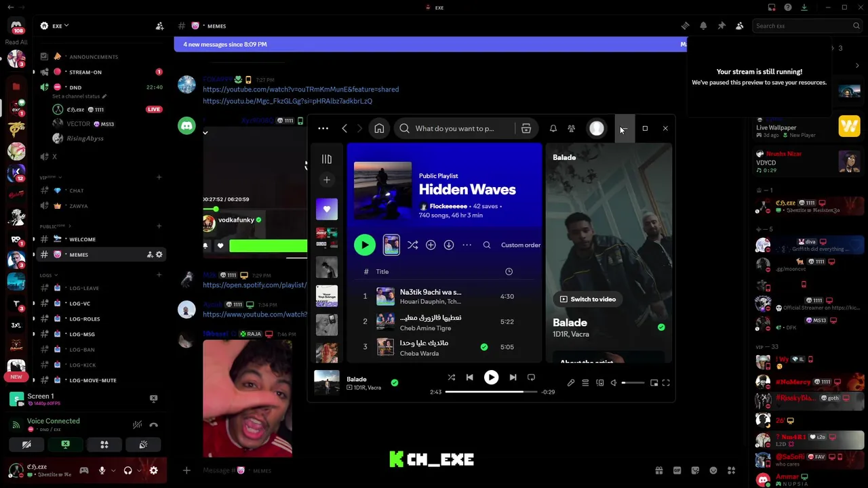Click Read All under Discord home icon
868x488 pixels.
pyautogui.click(x=16, y=42)
